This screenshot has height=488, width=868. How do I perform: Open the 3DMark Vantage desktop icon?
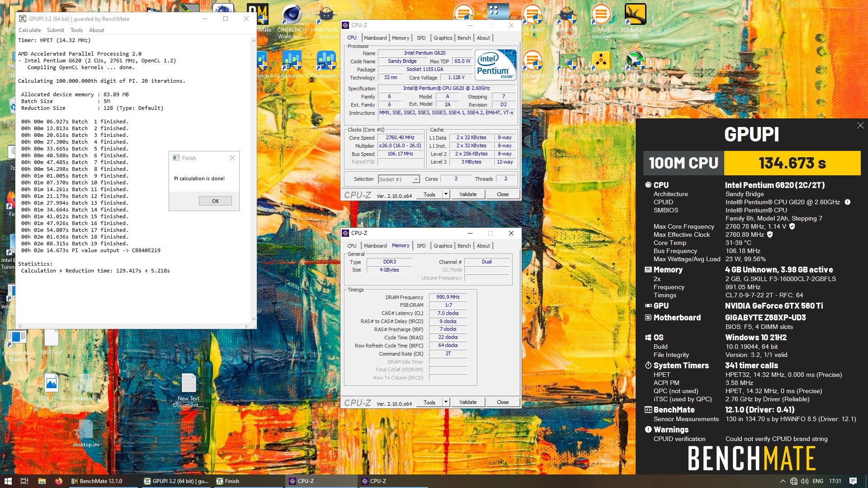coord(601,21)
